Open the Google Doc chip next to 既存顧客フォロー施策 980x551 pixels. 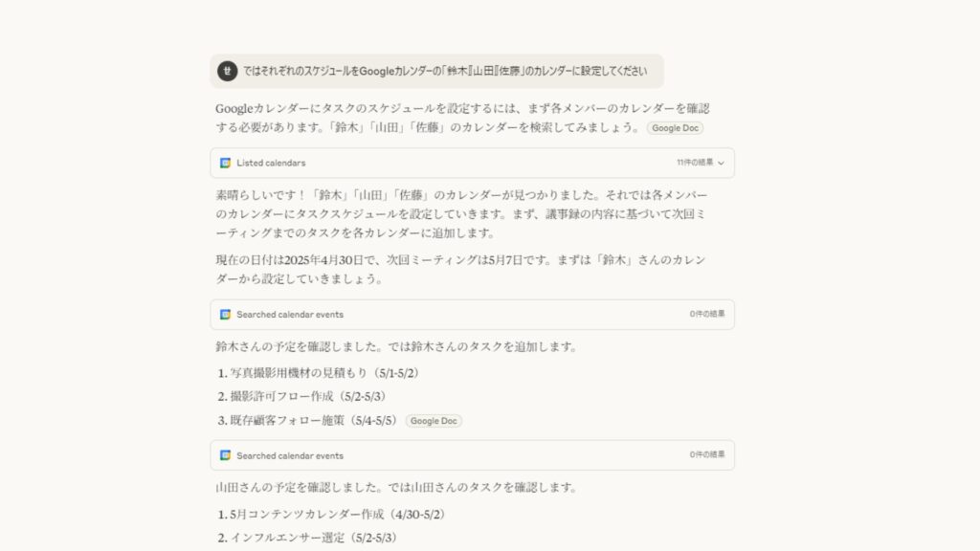pos(434,421)
